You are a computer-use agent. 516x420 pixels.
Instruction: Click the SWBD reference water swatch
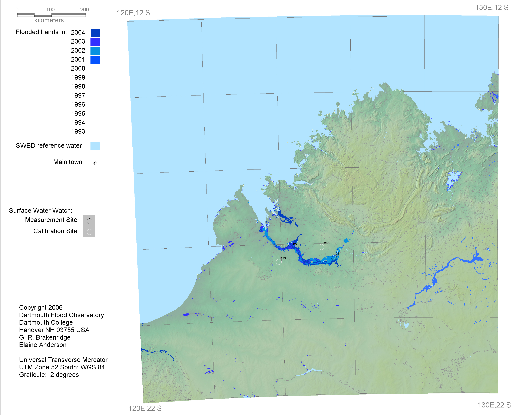pyautogui.click(x=95, y=146)
